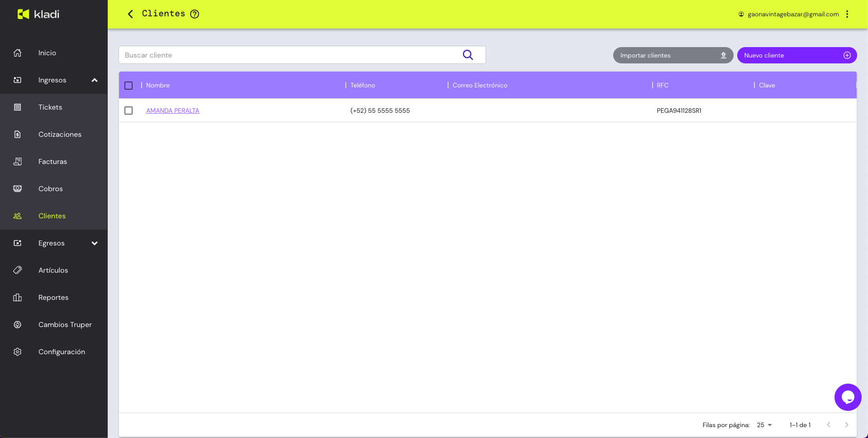Click the Nuevo cliente button
Screen dimensions: 868x438
coord(796,55)
